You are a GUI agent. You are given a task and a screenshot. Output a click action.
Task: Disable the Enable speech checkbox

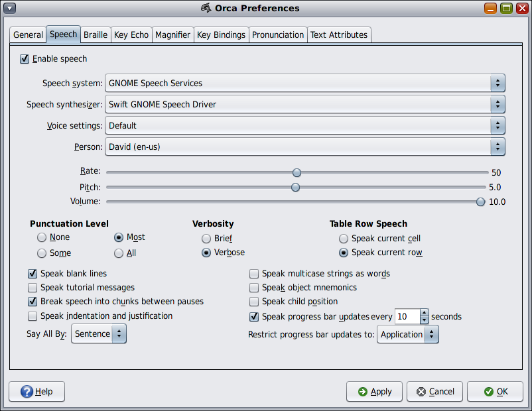point(25,59)
